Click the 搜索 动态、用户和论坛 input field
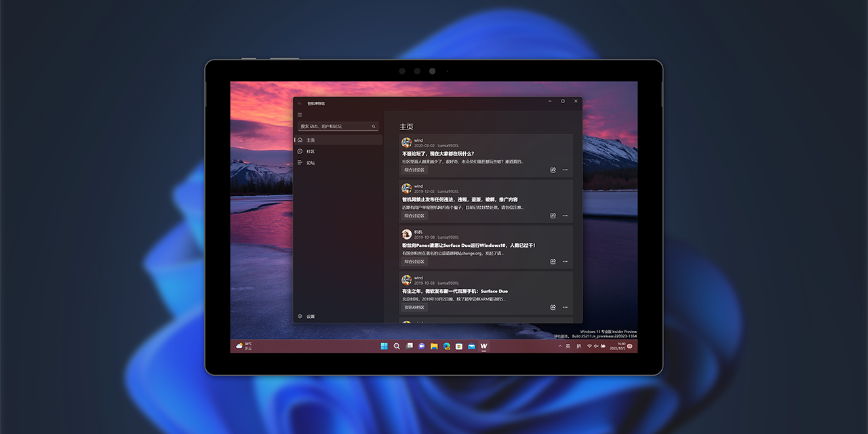868x434 pixels. [x=331, y=126]
